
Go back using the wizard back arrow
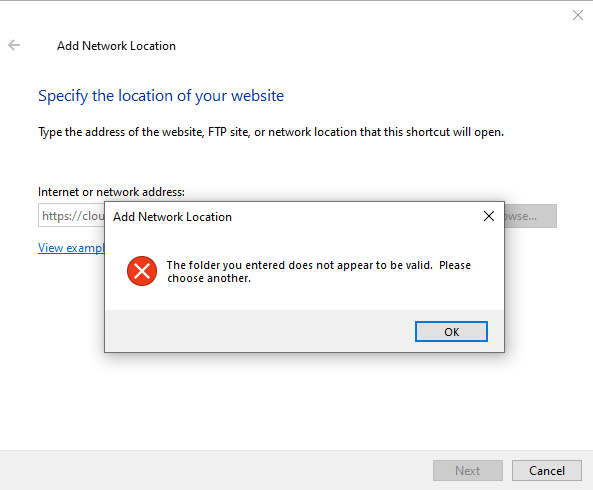(x=14, y=45)
